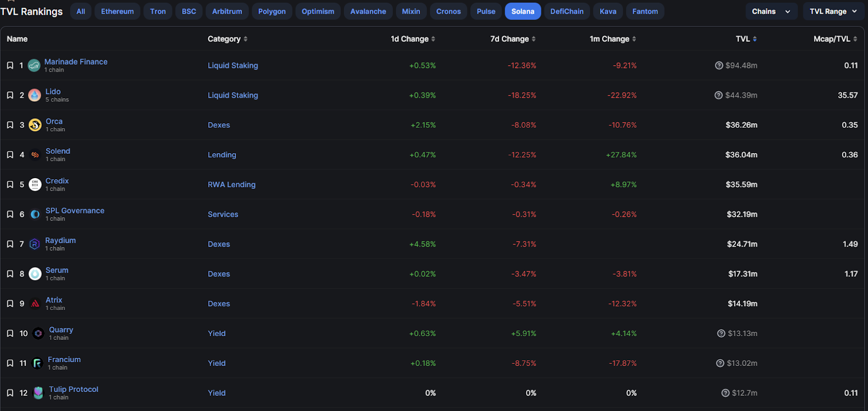The image size is (868, 411).
Task: Open the Chains dropdown
Action: pyautogui.click(x=771, y=11)
